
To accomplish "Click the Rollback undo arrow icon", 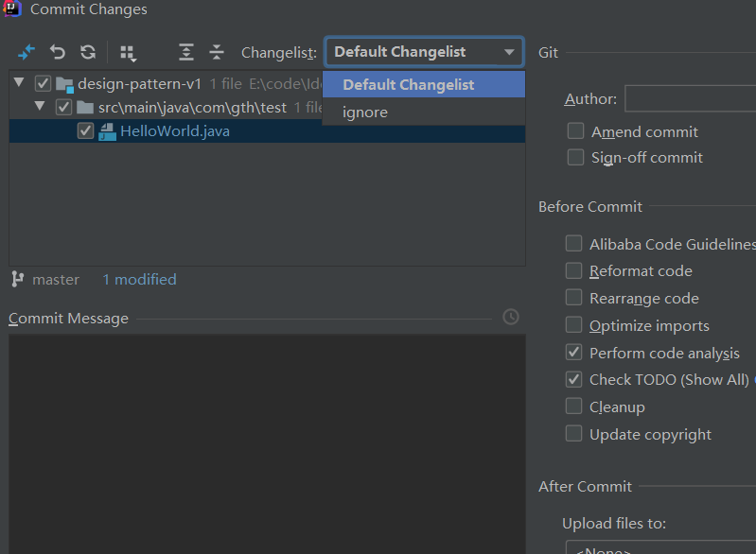I will click(58, 52).
